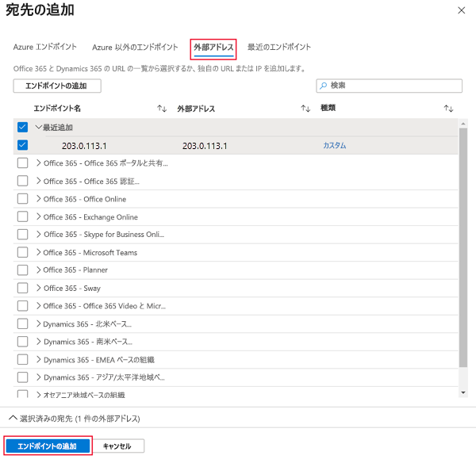This screenshot has height=463, width=476.
Task: Expand Dynamics 365 EMEA ベースの組織 group
Action: point(39,359)
